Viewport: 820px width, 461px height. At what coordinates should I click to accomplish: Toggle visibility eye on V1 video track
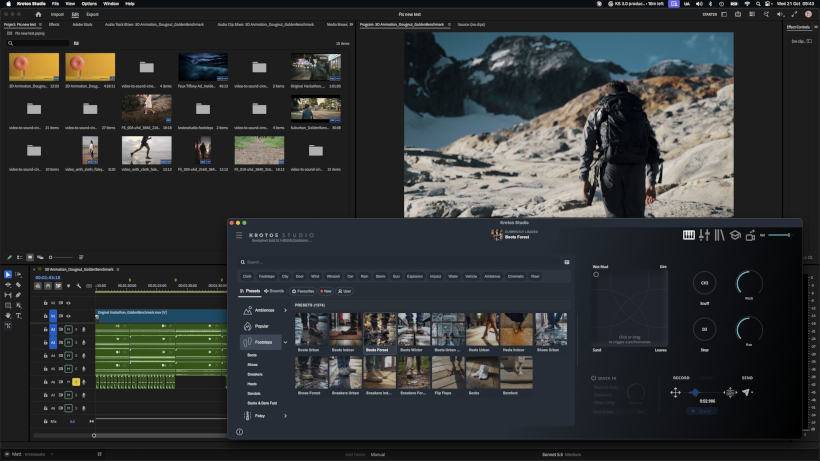point(68,316)
